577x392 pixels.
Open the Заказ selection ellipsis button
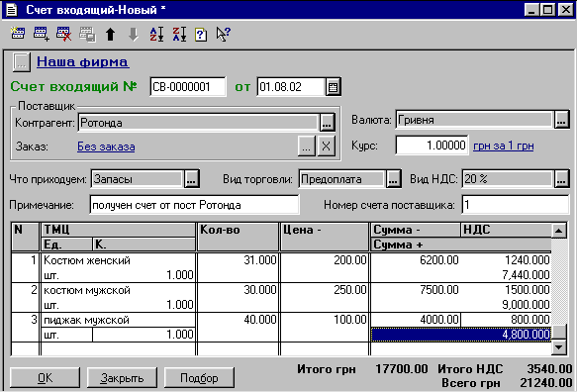(306, 147)
